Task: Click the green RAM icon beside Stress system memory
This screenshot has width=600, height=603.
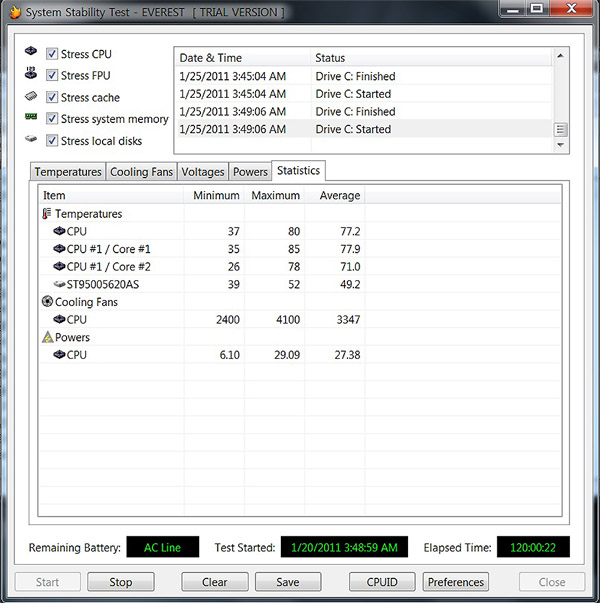Action: (31, 116)
